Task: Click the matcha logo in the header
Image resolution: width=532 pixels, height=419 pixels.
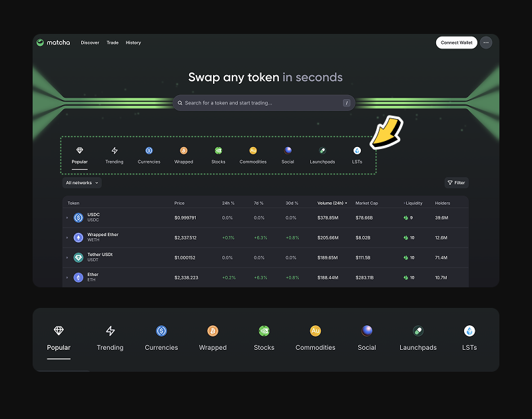Action: click(53, 43)
